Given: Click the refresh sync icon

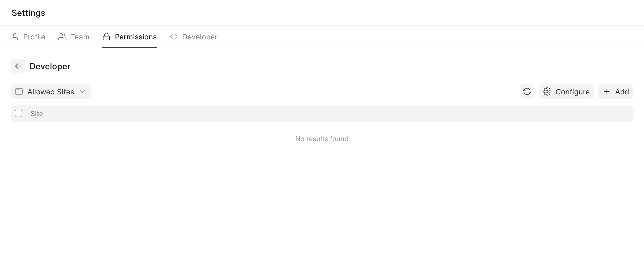Looking at the screenshot, I should (527, 92).
